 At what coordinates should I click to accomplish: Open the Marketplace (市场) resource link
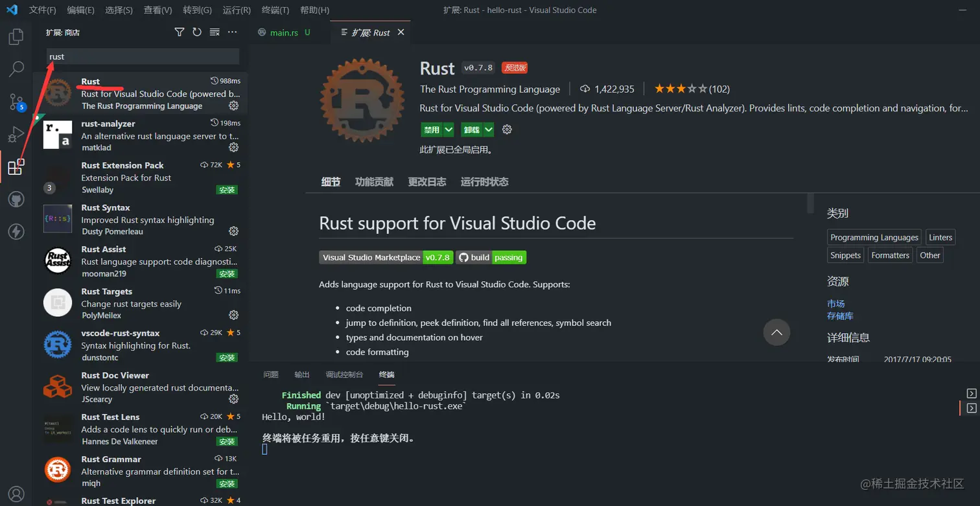pos(835,304)
